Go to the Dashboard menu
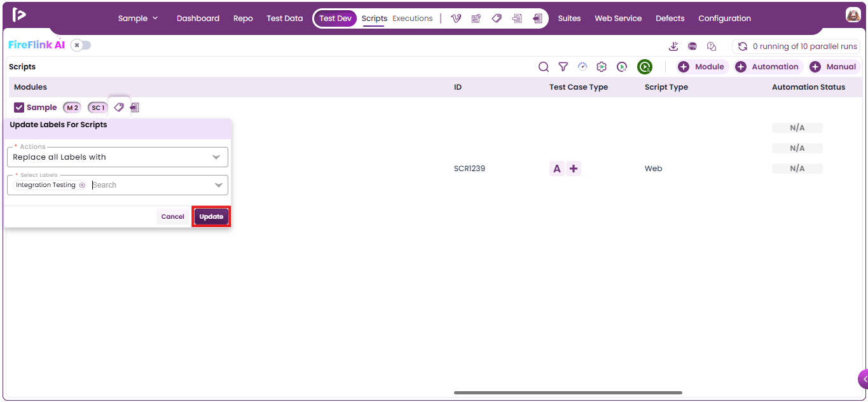The width and height of the screenshot is (868, 402). [x=198, y=18]
